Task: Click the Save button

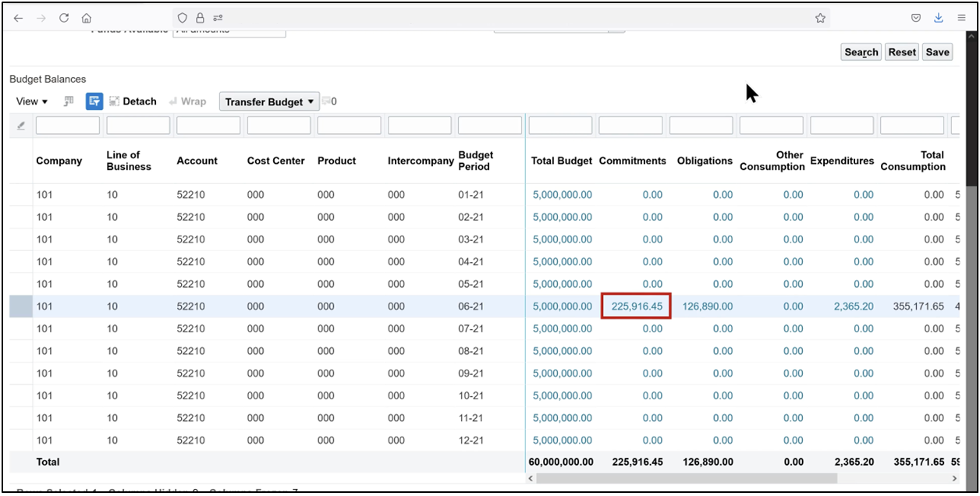Action: [x=937, y=51]
